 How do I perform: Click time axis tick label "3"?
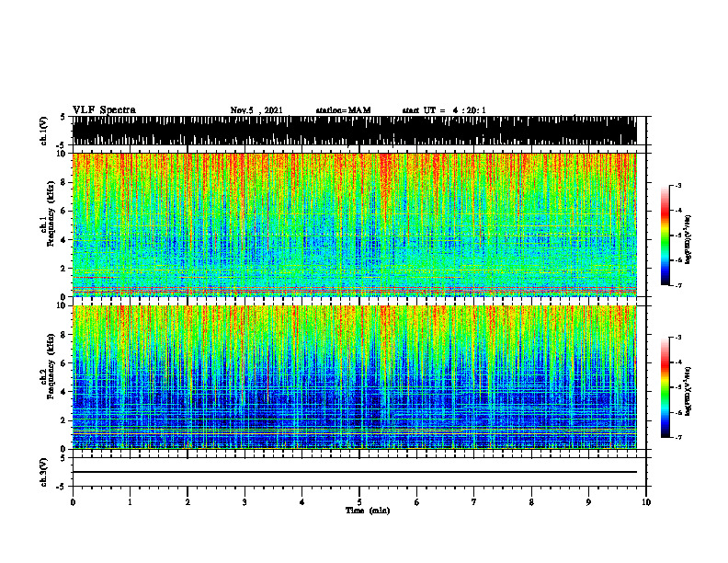(245, 502)
